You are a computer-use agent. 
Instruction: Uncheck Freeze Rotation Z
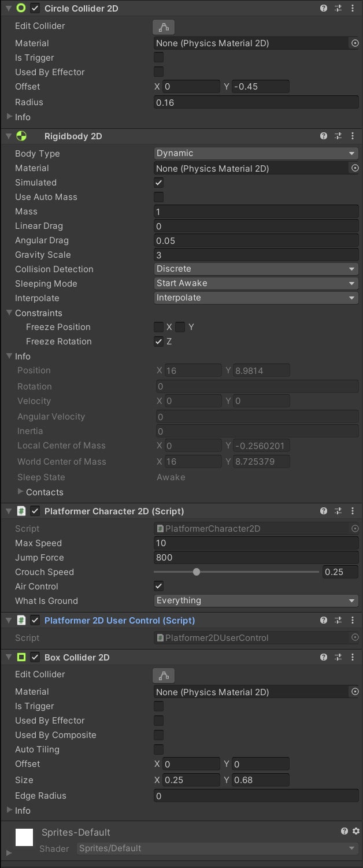pos(158,341)
